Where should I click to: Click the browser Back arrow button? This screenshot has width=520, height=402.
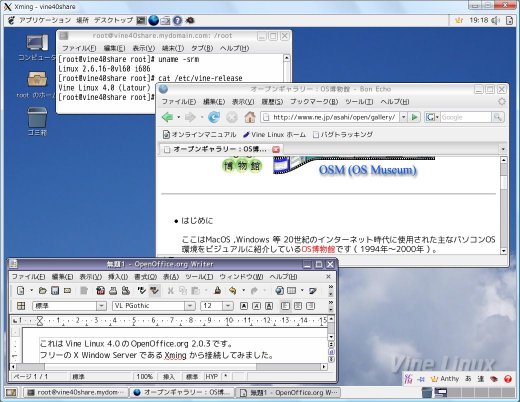[x=168, y=117]
